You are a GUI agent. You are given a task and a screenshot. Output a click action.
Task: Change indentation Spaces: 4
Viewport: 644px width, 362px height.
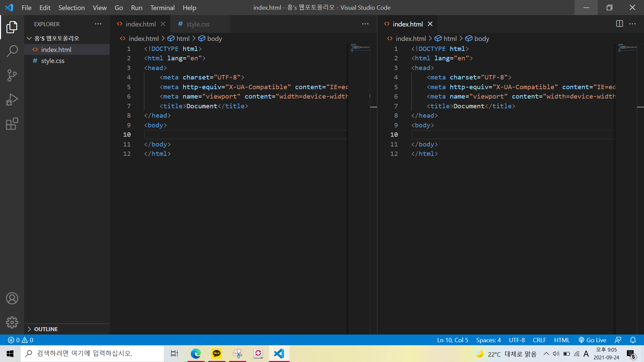point(488,340)
